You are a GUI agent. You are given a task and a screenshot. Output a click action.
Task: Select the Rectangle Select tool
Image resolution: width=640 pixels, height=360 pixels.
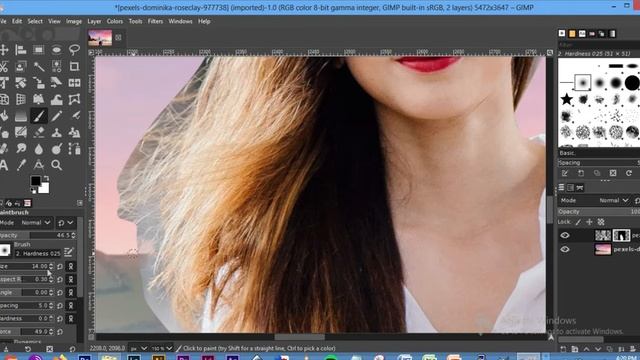point(39,50)
